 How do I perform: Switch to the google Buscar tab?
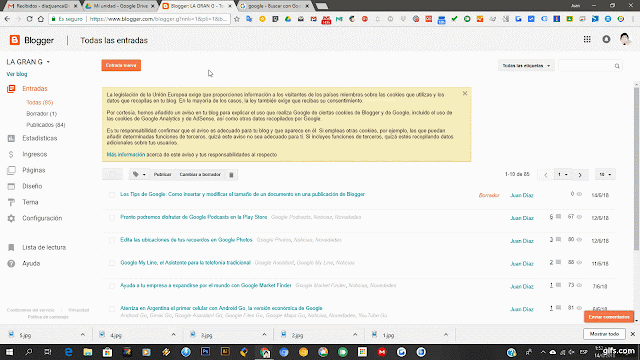[x=275, y=6]
